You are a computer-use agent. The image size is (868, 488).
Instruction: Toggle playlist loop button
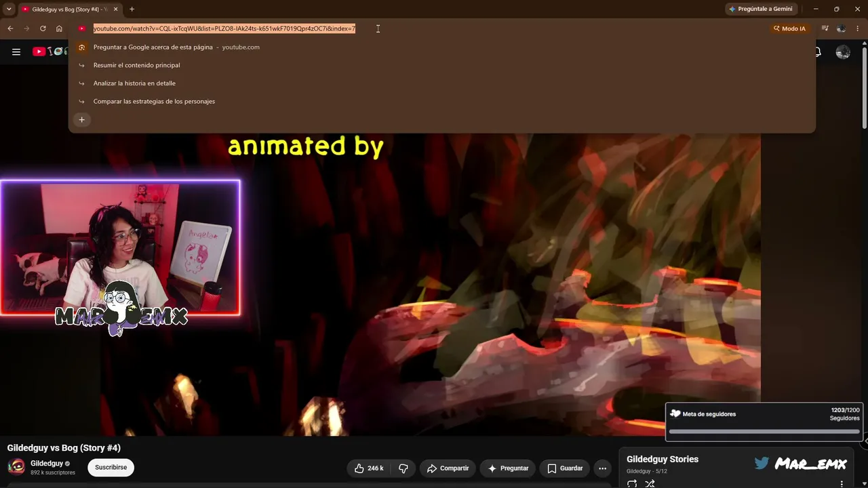[x=632, y=484]
